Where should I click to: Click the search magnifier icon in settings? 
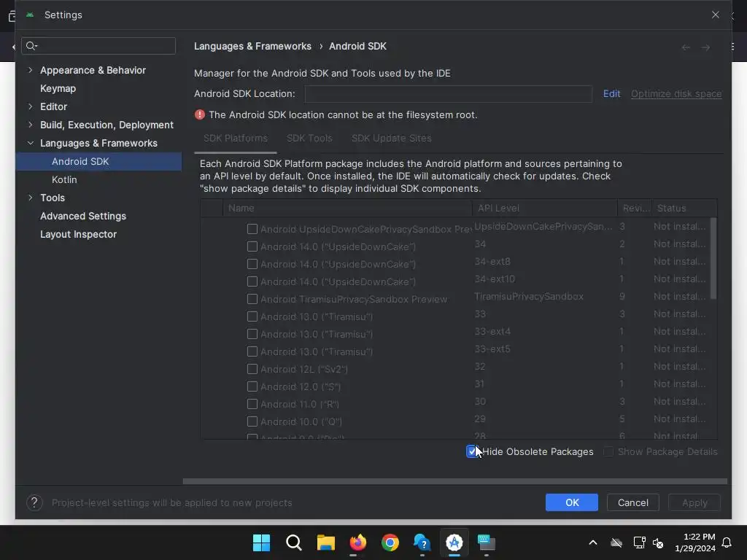coord(31,46)
